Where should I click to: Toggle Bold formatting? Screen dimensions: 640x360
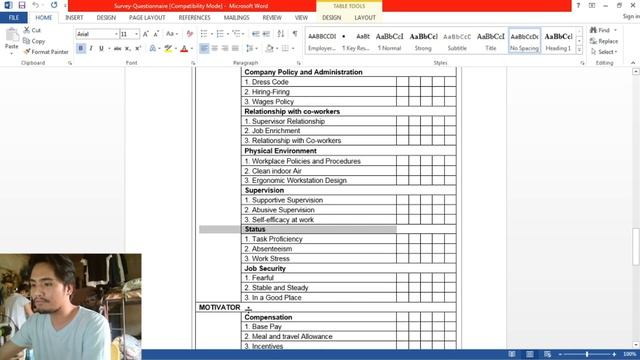click(x=81, y=49)
